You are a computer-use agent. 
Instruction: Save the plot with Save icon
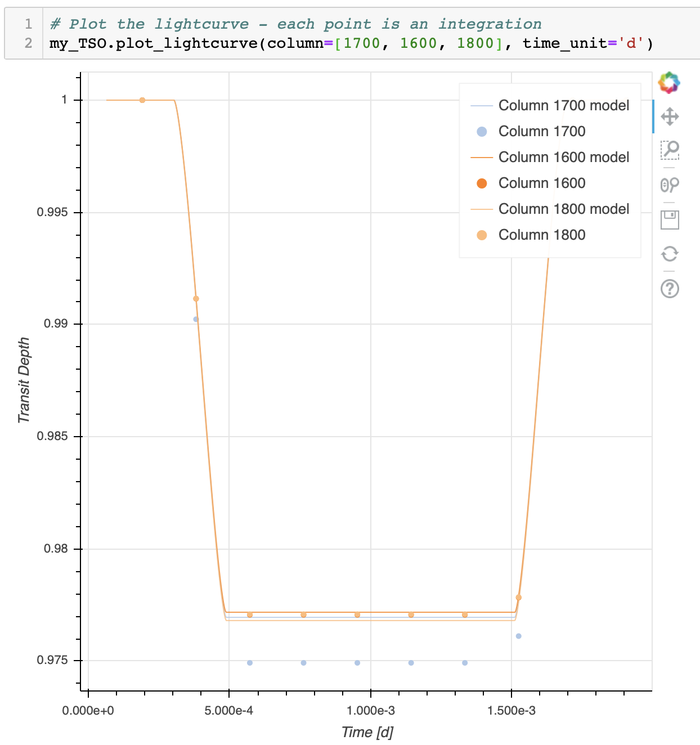tap(670, 219)
